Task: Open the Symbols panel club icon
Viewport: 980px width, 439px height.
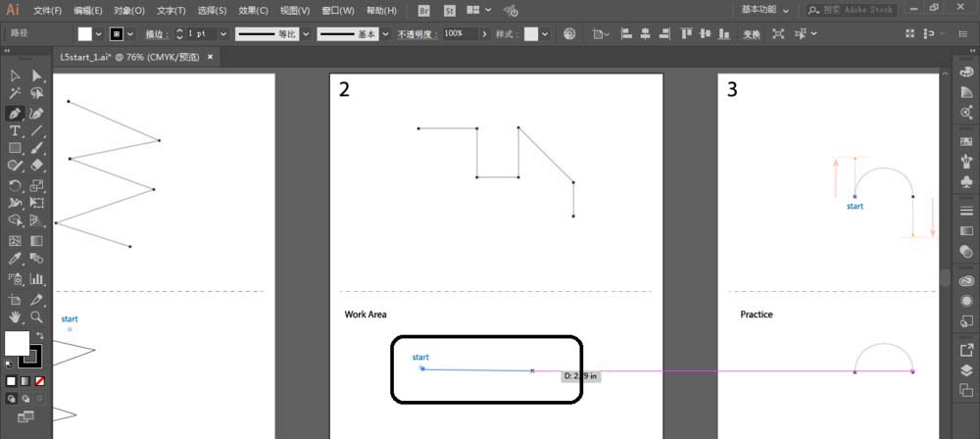Action: coord(966,182)
